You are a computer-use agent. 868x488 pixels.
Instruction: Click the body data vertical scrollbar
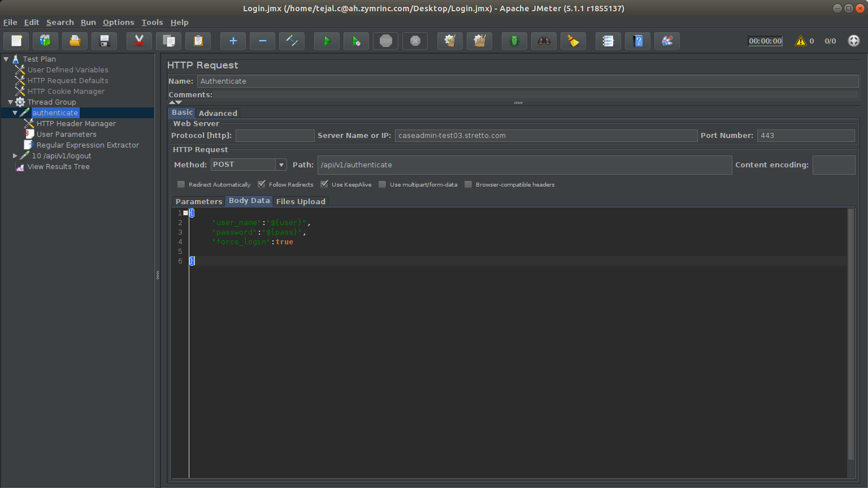pyautogui.click(x=851, y=334)
